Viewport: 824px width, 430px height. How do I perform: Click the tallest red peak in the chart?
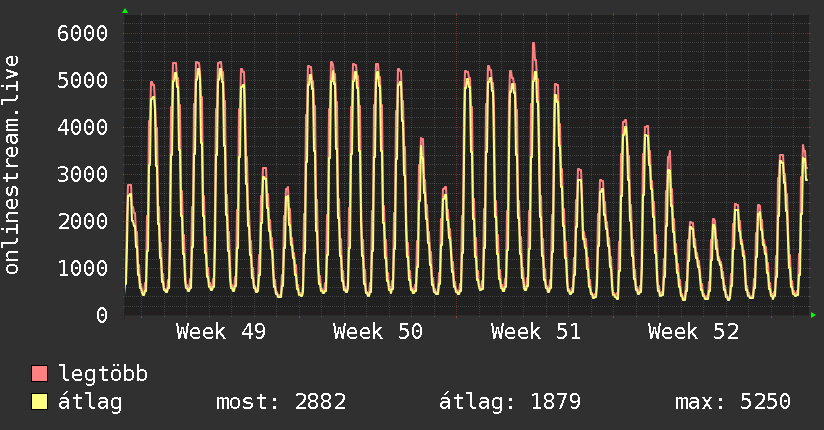[534, 44]
